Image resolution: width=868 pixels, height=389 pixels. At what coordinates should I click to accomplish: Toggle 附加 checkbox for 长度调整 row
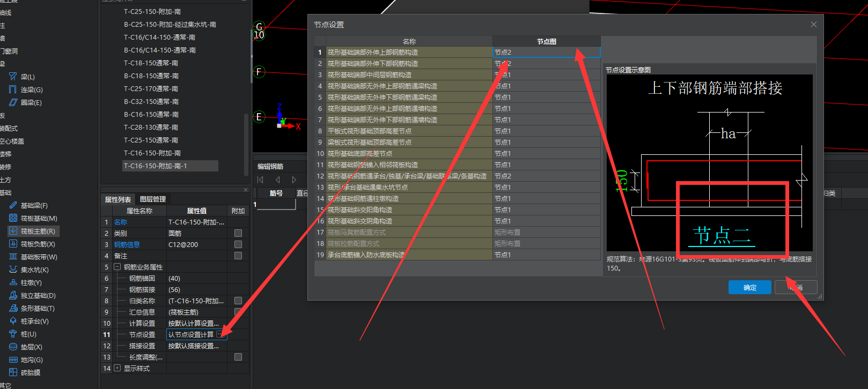click(x=238, y=357)
